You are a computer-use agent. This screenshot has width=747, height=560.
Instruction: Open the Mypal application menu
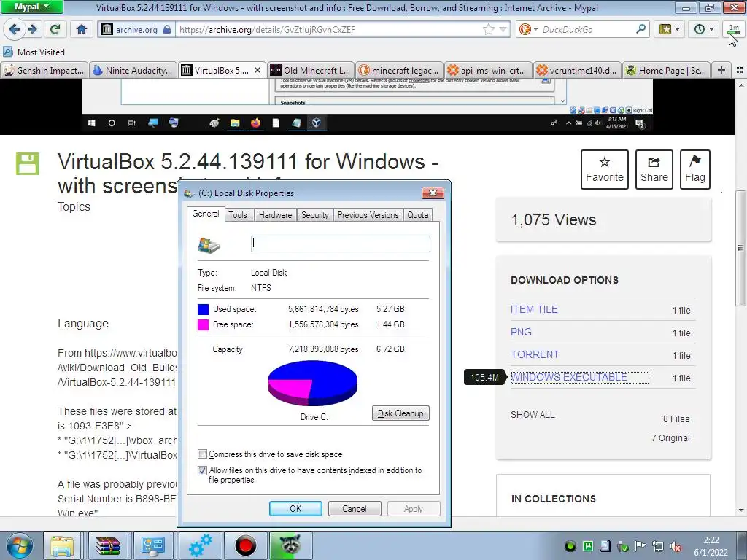pos(31,7)
